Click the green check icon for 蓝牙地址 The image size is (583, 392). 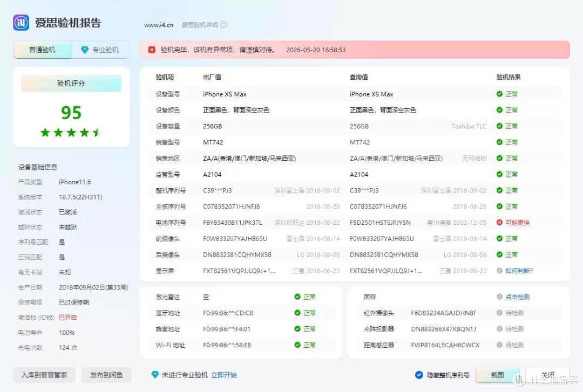click(297, 313)
